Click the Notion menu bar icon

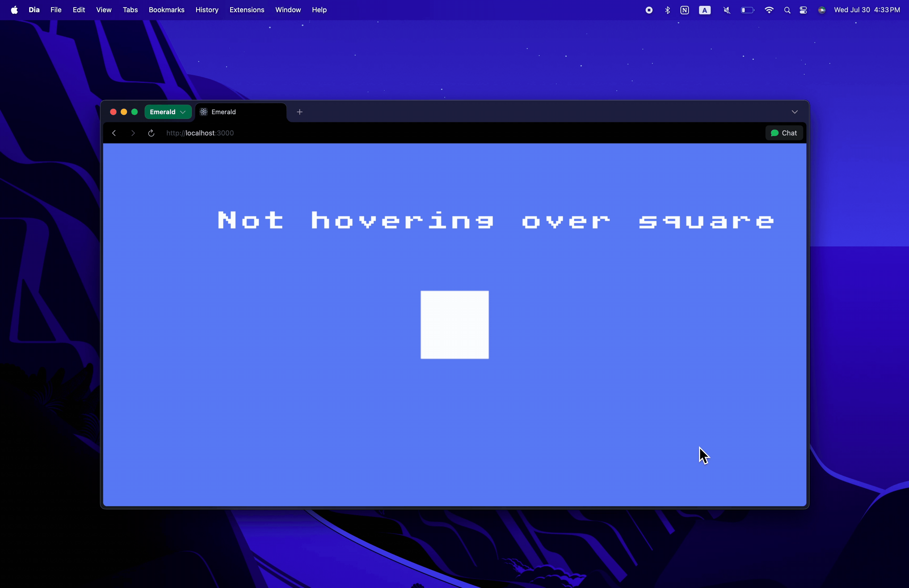(x=684, y=10)
